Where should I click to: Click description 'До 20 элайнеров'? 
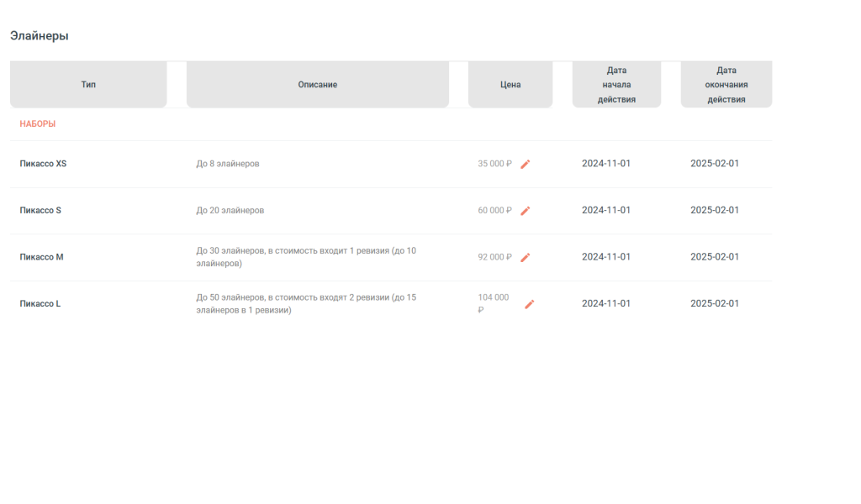point(230,210)
